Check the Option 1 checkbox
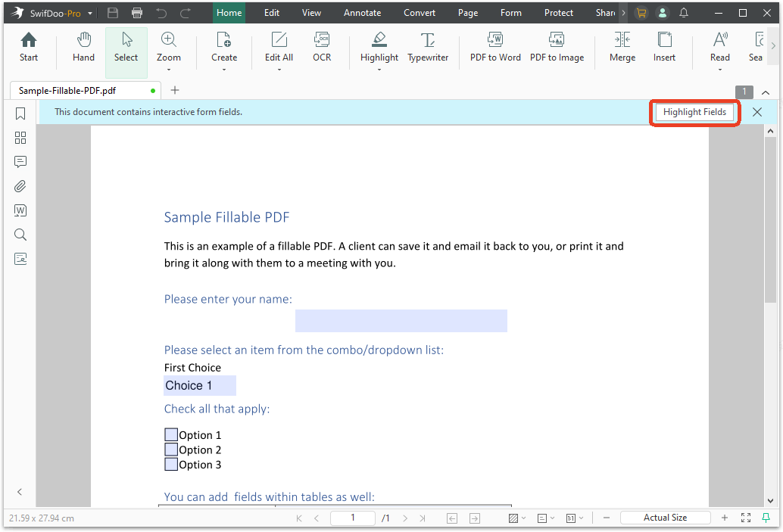This screenshot has width=783, height=532. [171, 434]
